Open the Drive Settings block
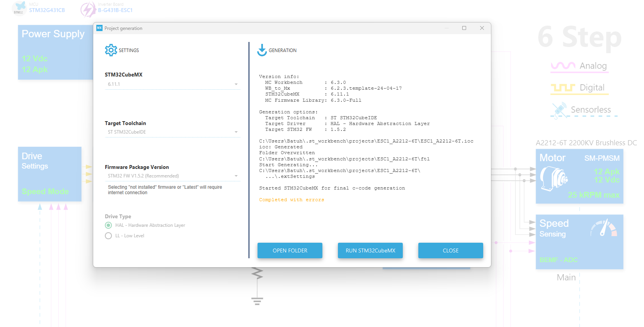The width and height of the screenshot is (644, 327). click(50, 174)
